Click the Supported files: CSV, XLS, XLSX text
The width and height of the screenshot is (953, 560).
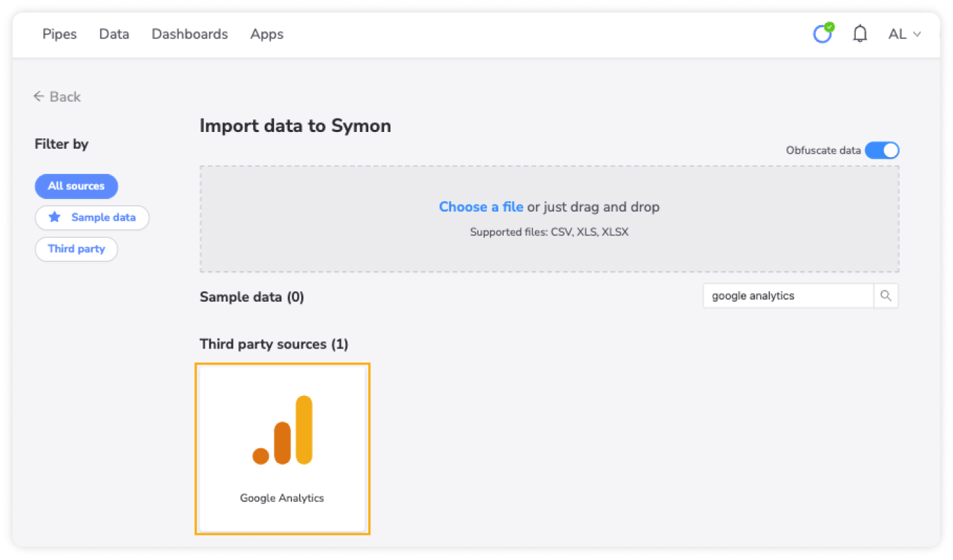click(x=549, y=232)
